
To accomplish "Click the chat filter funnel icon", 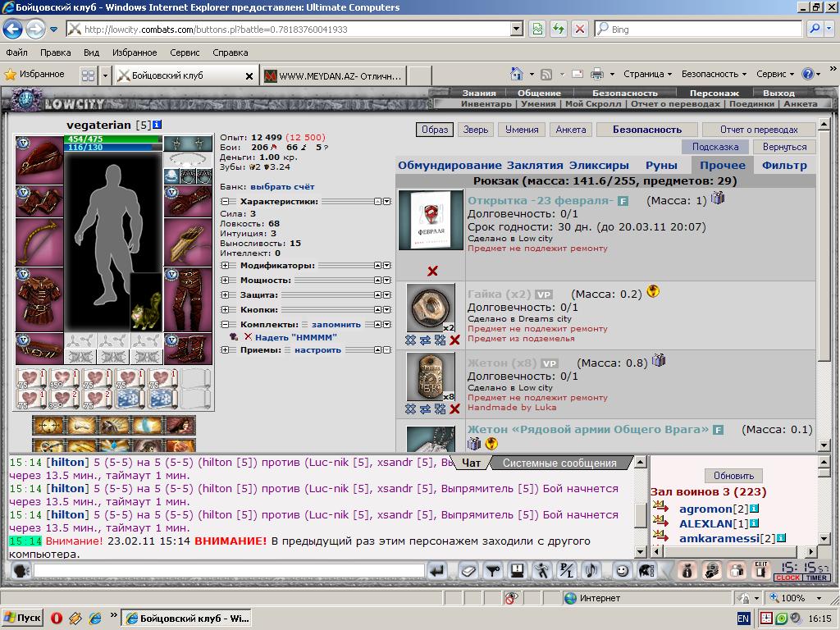I will tap(492, 571).
